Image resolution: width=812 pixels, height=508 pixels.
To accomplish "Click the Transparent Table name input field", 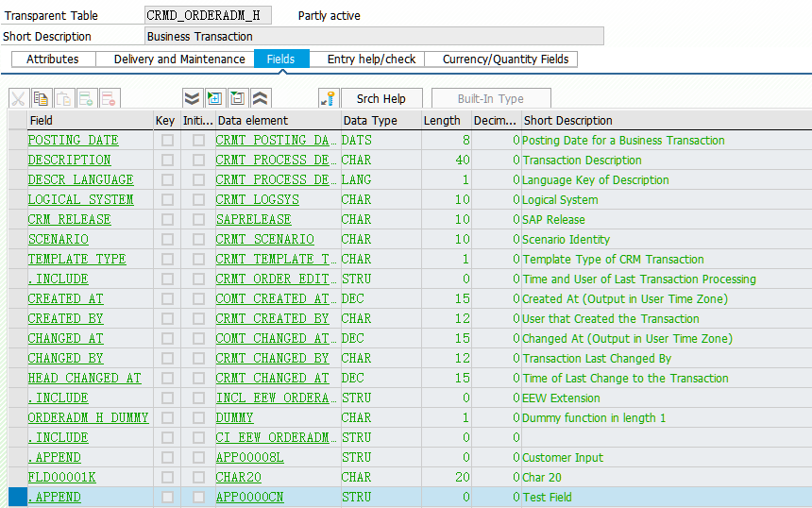I will coord(208,15).
